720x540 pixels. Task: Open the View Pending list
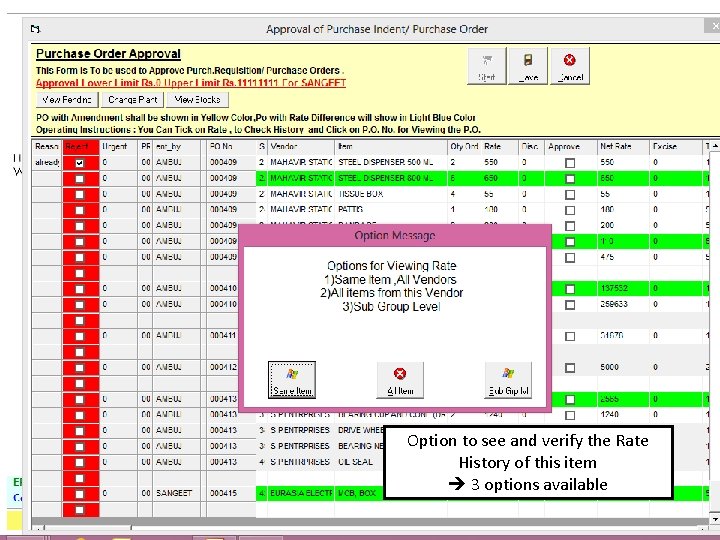click(67, 100)
